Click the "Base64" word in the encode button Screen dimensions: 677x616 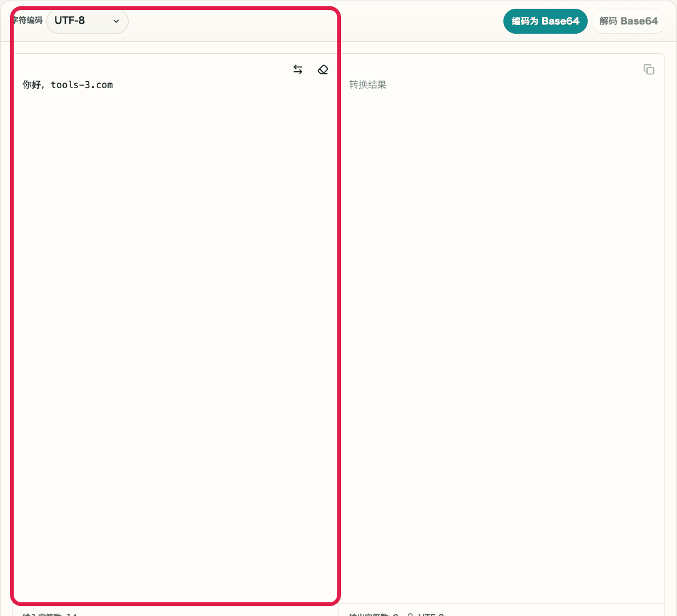tap(560, 21)
